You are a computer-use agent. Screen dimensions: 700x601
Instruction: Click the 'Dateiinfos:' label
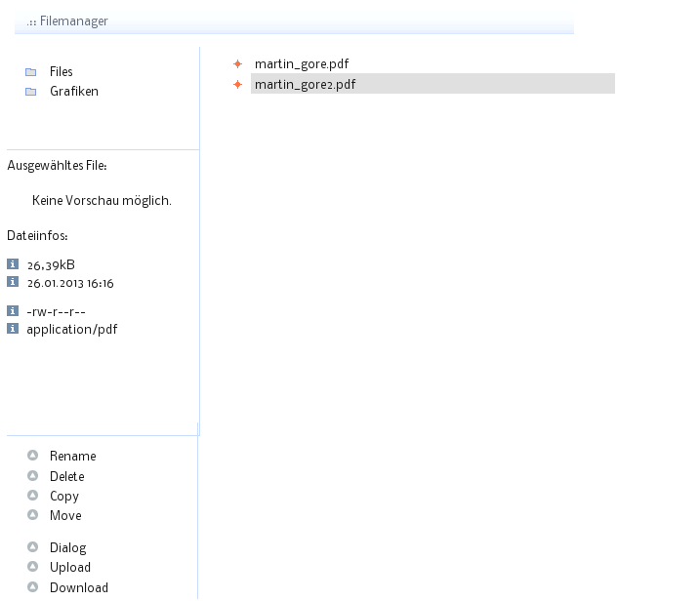(37, 235)
